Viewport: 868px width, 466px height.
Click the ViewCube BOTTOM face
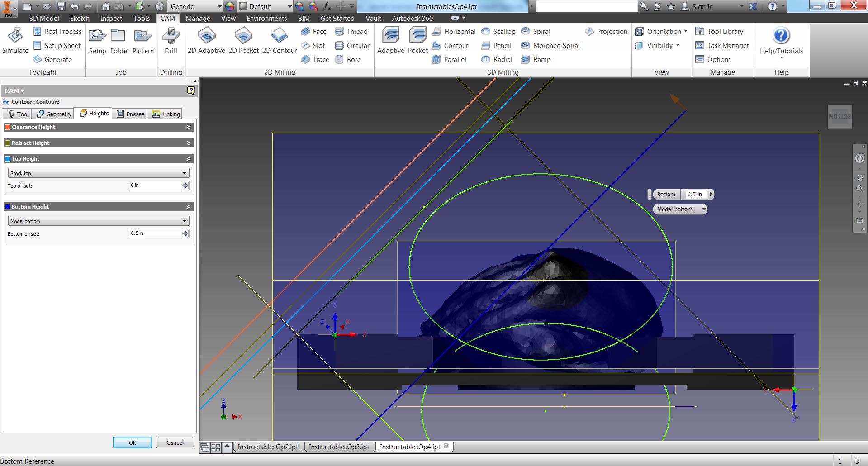[840, 117]
